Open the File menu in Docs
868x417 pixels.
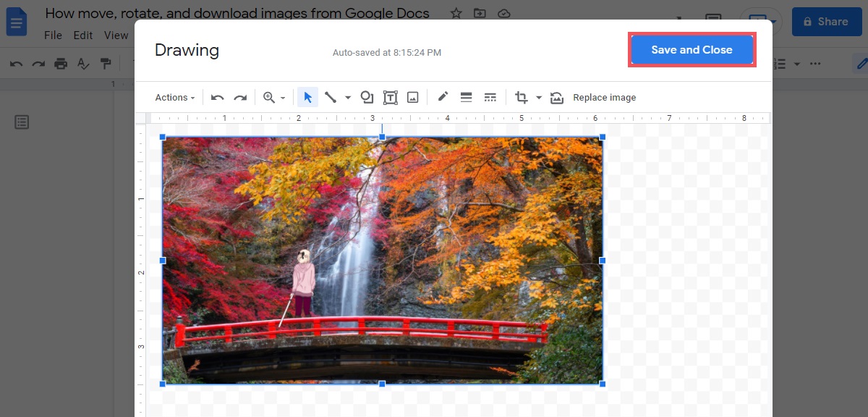click(x=53, y=35)
